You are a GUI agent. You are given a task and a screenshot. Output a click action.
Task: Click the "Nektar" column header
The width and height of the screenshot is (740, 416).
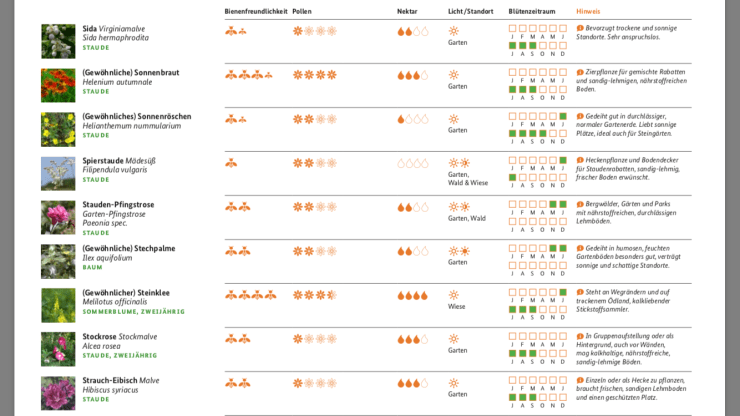pyautogui.click(x=407, y=10)
